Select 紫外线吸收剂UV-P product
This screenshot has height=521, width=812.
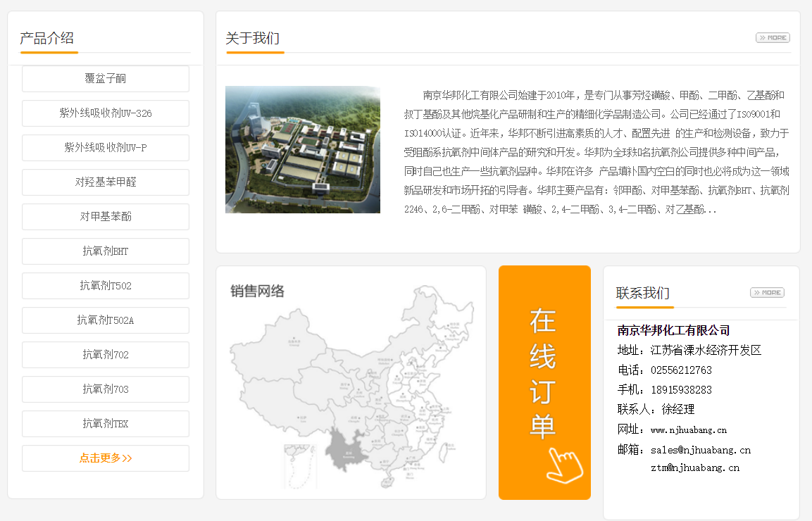coord(106,148)
